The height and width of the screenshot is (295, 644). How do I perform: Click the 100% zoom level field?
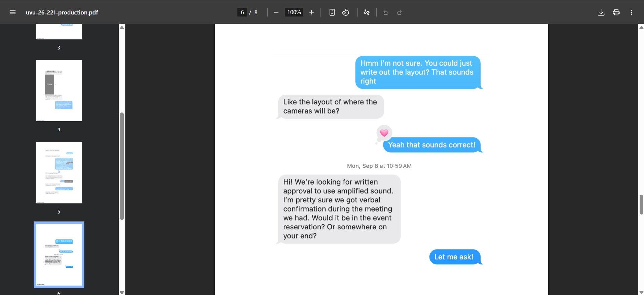pyautogui.click(x=294, y=12)
